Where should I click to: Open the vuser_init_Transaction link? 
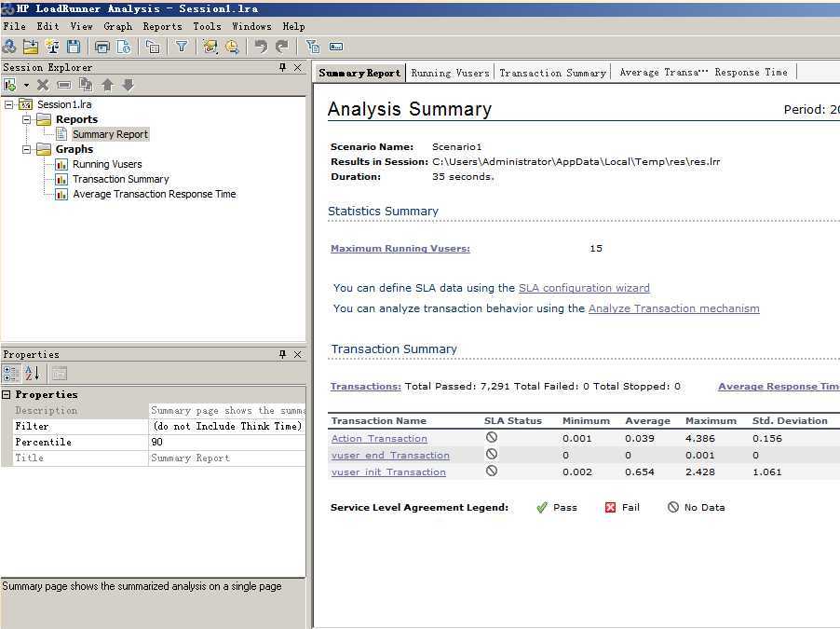tap(388, 472)
